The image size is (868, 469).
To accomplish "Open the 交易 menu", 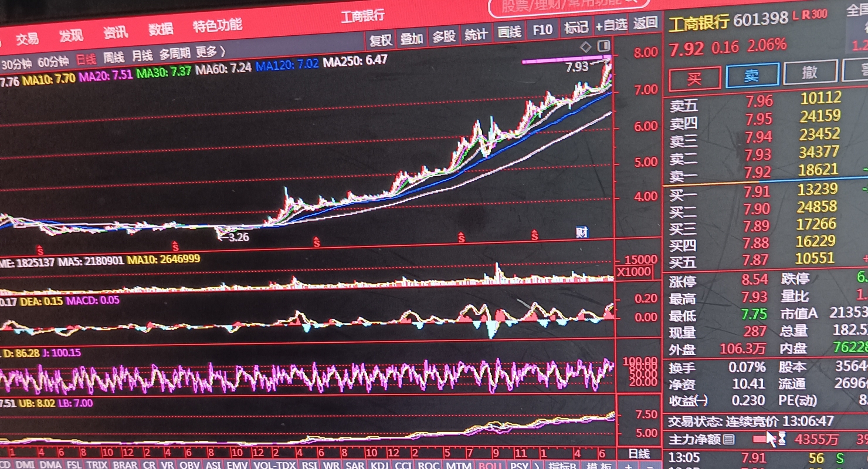I will (27, 39).
